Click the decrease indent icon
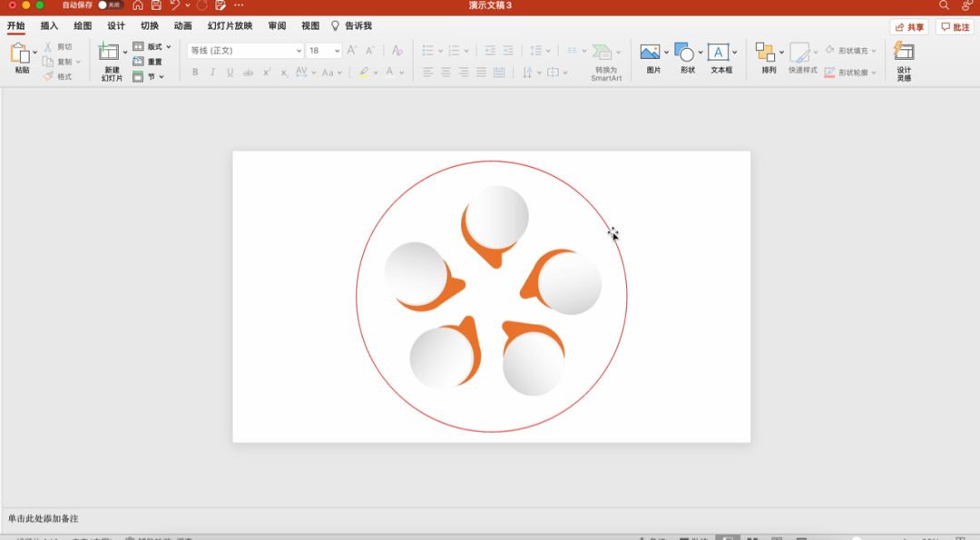Image resolution: width=980 pixels, height=540 pixels. point(490,51)
